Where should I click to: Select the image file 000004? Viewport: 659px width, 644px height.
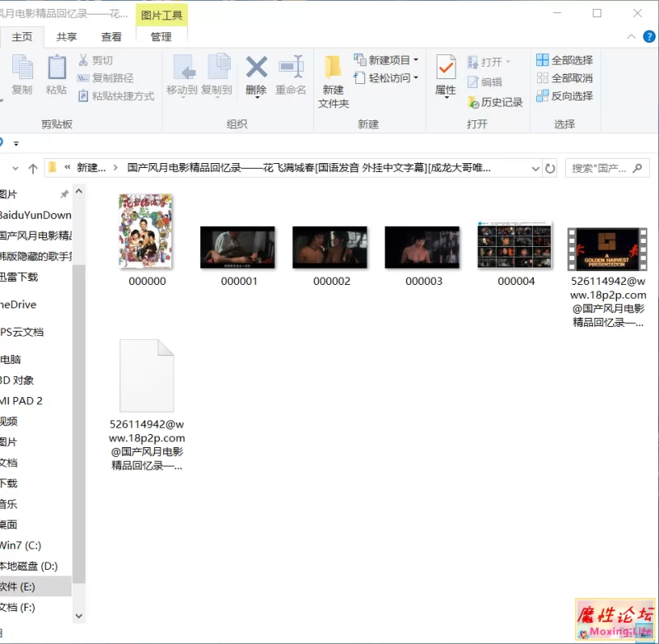point(516,254)
